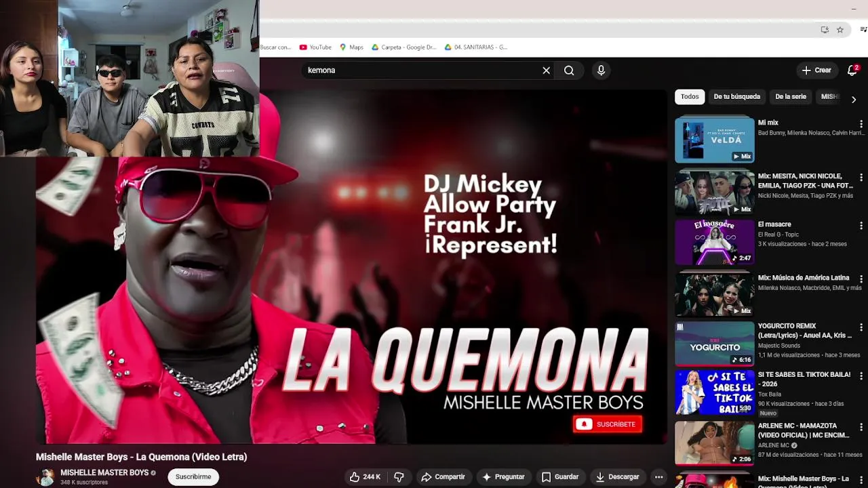Click the Crear button

coord(816,70)
